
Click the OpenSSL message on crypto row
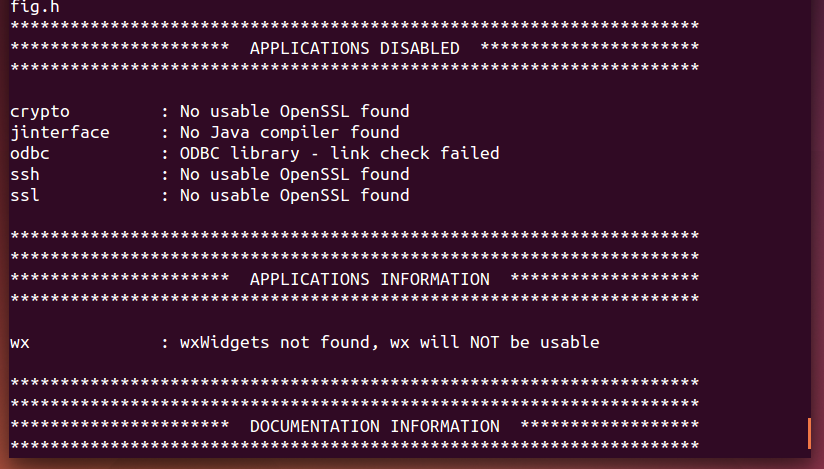point(294,111)
